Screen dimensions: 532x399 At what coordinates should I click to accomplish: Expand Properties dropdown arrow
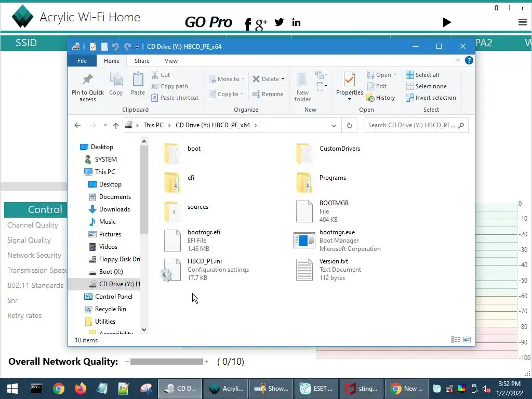tap(349, 99)
